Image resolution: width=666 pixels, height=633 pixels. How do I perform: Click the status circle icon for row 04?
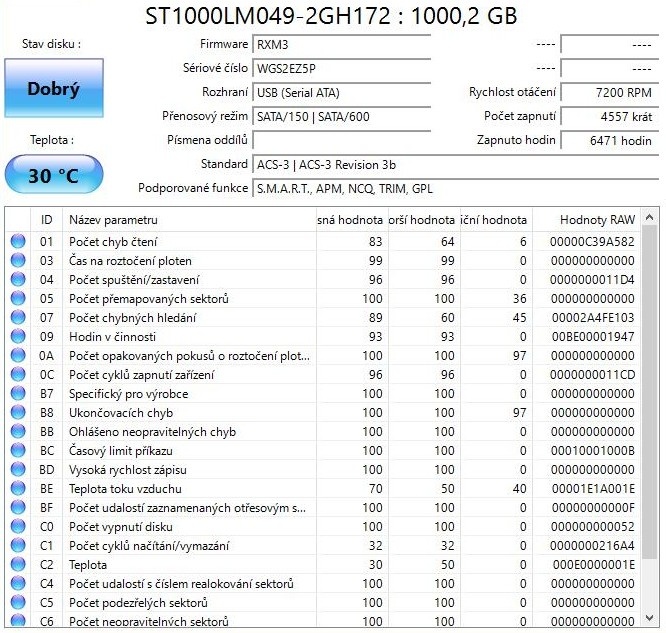[18, 280]
